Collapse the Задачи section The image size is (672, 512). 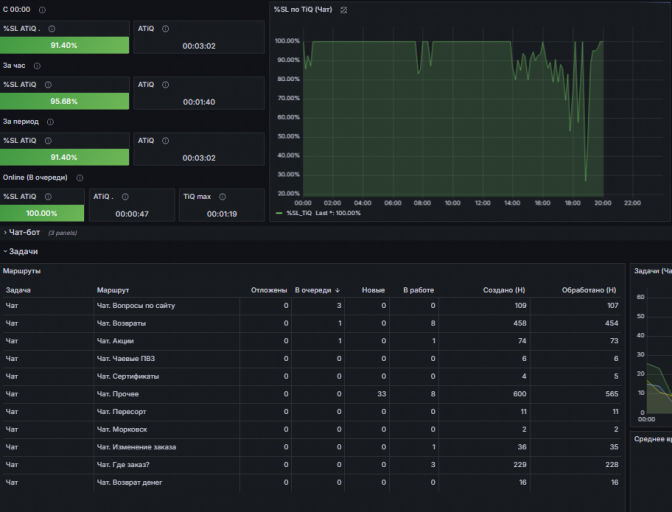[21, 252]
